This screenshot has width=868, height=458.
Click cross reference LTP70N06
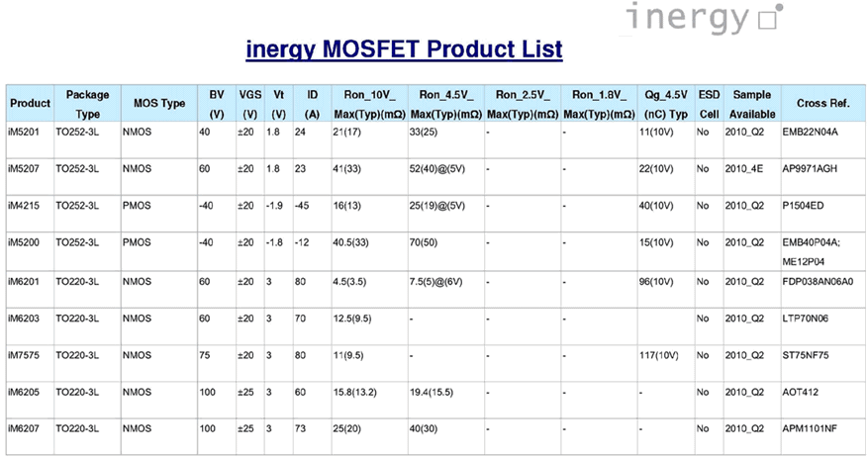pyautogui.click(x=805, y=319)
